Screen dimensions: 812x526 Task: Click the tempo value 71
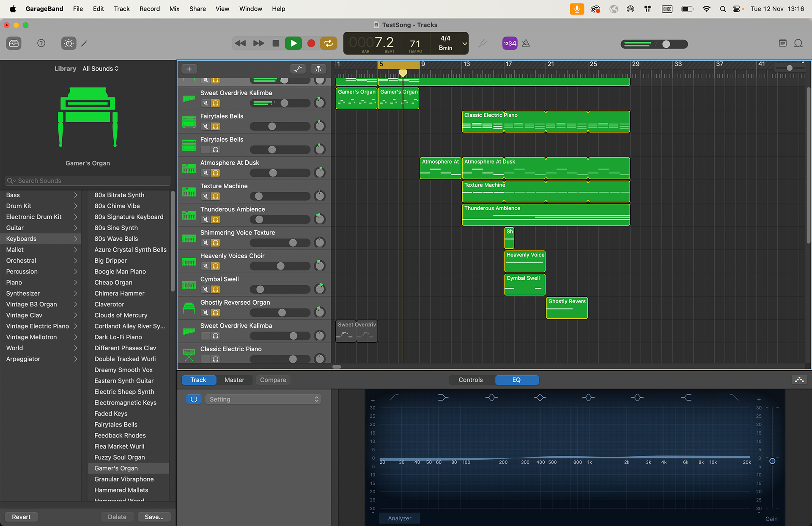pyautogui.click(x=415, y=44)
